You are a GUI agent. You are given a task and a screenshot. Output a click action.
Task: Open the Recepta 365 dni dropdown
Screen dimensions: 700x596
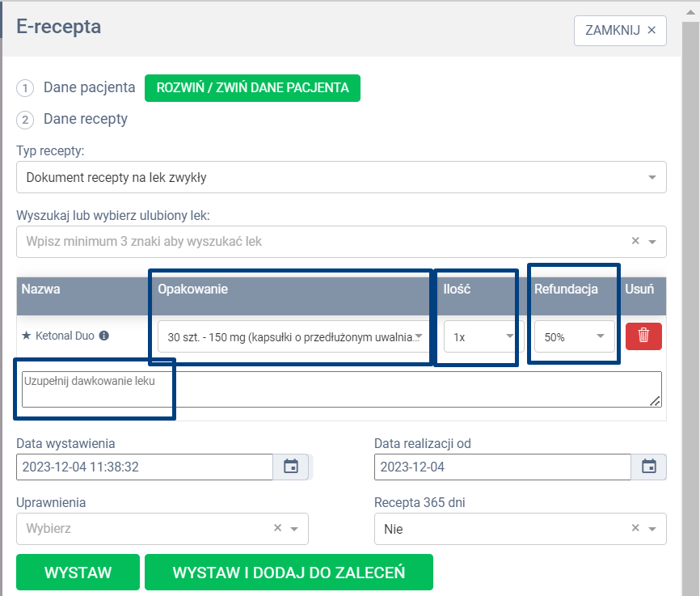coord(652,529)
